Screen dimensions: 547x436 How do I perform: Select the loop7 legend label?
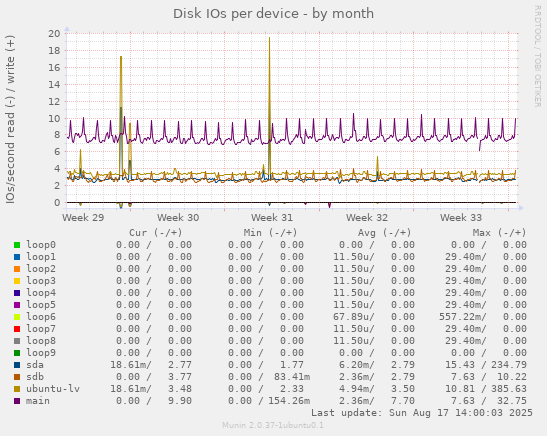tap(41, 329)
